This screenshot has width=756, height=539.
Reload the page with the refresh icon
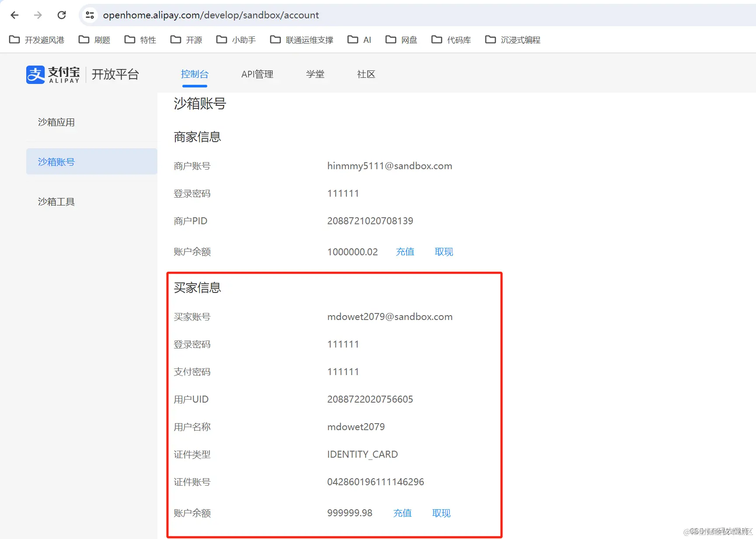62,15
